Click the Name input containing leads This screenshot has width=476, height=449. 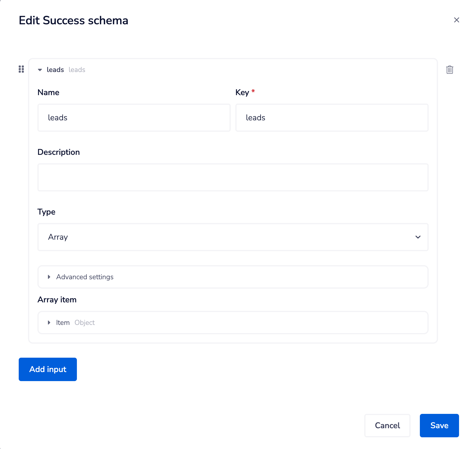tap(134, 118)
